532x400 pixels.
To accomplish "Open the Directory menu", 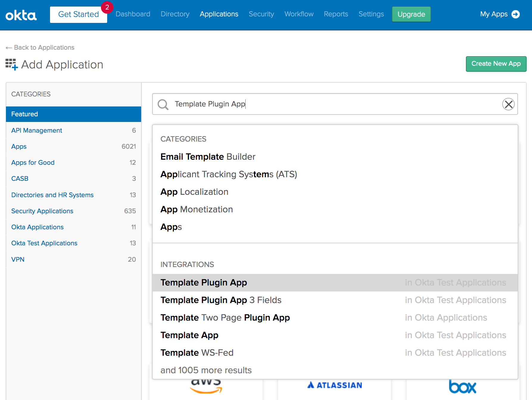I will pos(175,14).
